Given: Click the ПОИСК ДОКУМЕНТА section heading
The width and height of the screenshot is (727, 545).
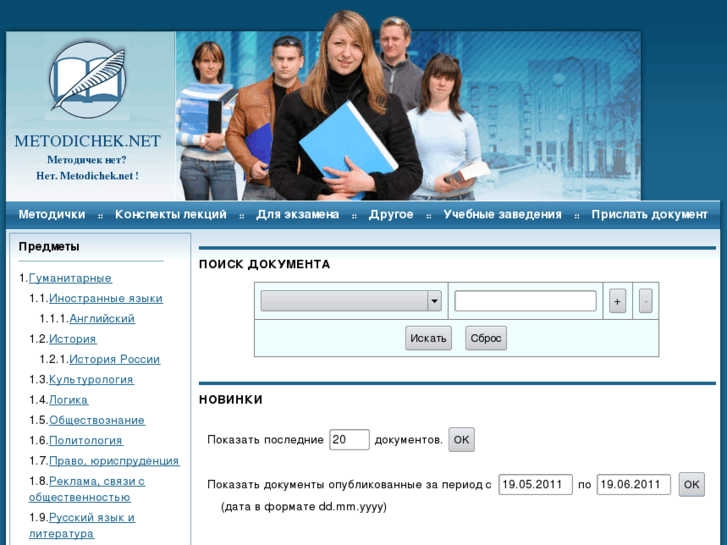Looking at the screenshot, I should 264,264.
